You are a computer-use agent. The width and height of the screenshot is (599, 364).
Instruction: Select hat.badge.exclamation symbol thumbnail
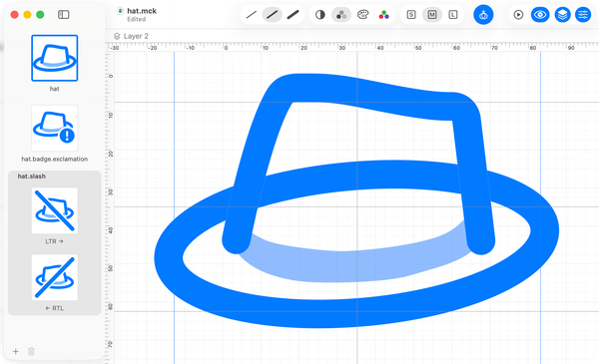55,129
